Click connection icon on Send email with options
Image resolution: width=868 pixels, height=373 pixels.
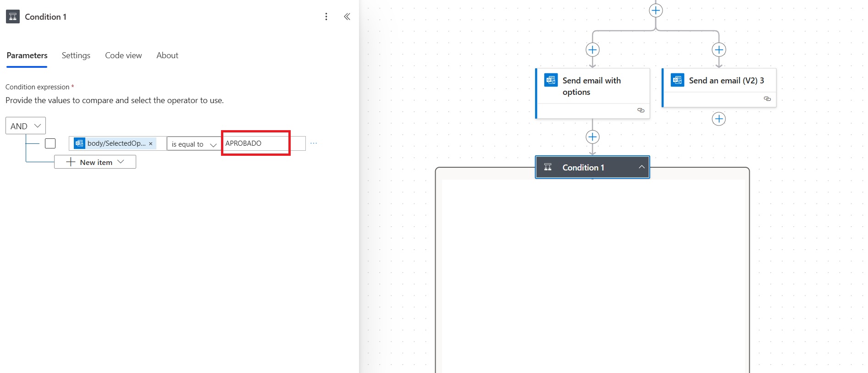pos(641,110)
